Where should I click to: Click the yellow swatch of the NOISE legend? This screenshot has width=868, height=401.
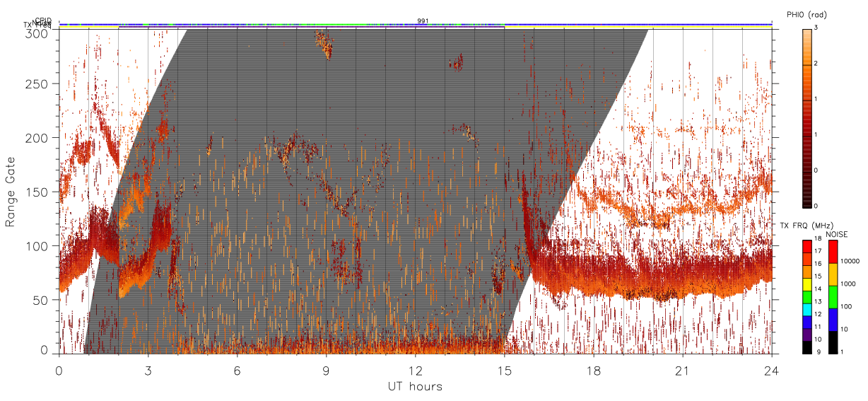[833, 274]
